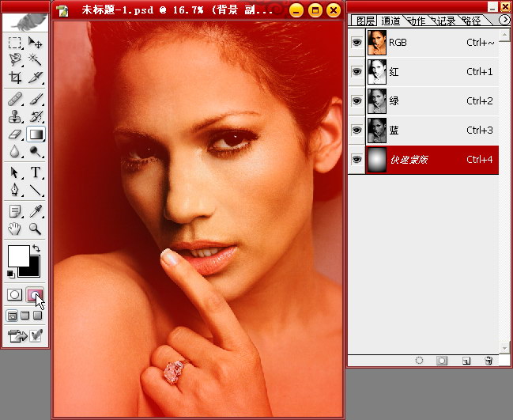
Task: Hide the 蓝 (Blue) channel
Action: [x=356, y=131]
